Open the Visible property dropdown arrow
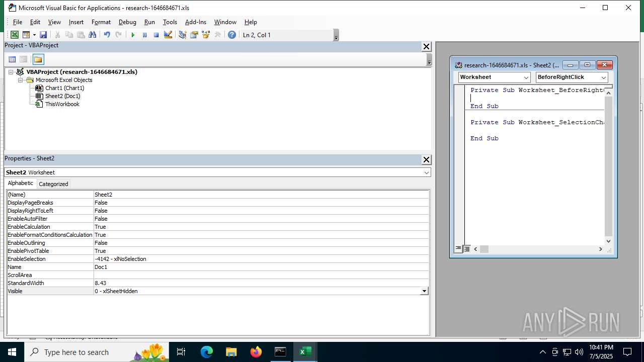The height and width of the screenshot is (362, 644). pyautogui.click(x=424, y=291)
